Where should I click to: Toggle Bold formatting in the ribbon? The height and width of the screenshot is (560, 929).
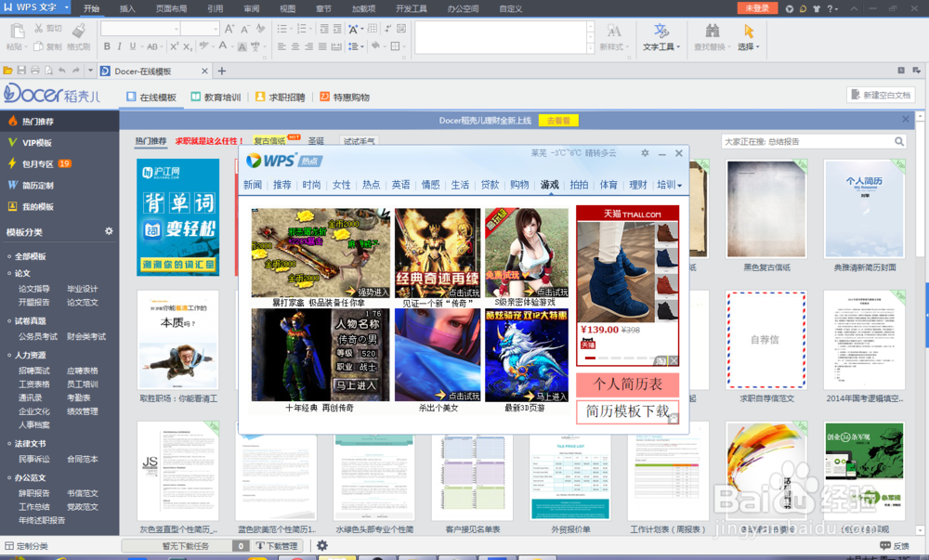pos(107,46)
